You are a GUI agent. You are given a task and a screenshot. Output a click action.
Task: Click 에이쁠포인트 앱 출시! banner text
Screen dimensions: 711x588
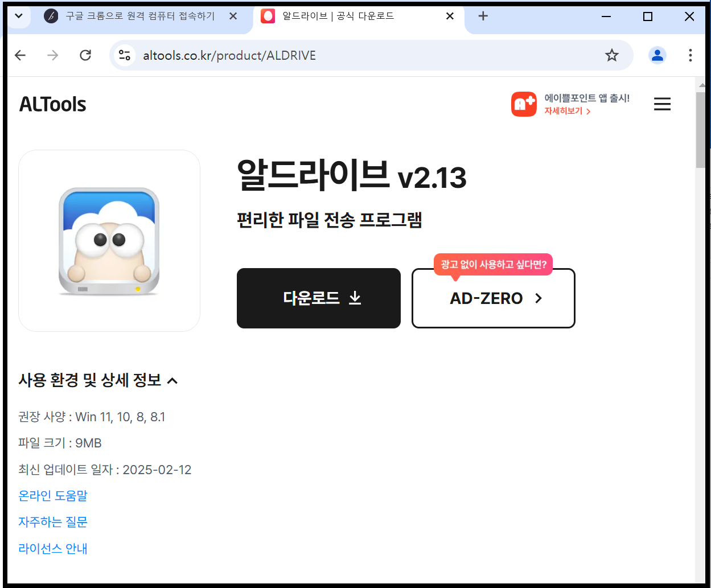(x=587, y=98)
